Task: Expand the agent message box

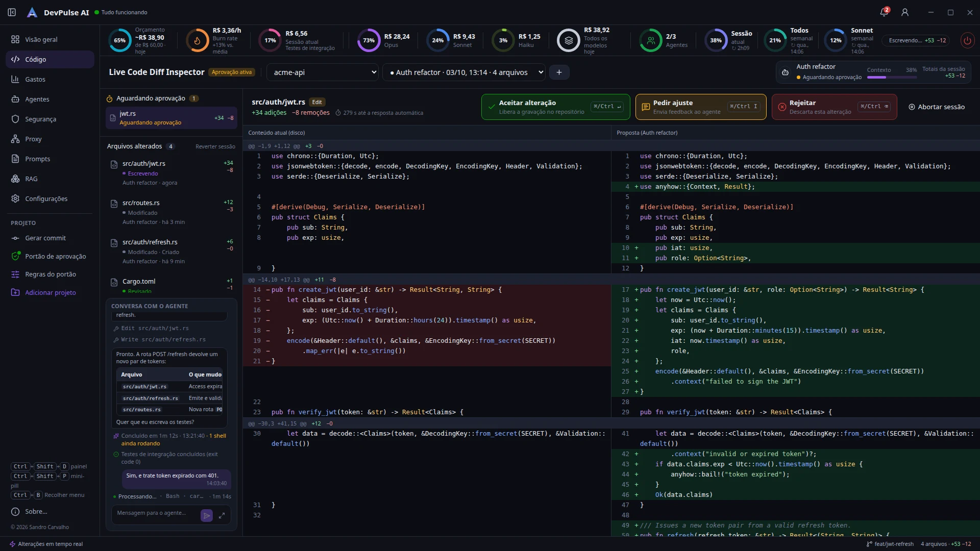Action: pyautogui.click(x=222, y=516)
